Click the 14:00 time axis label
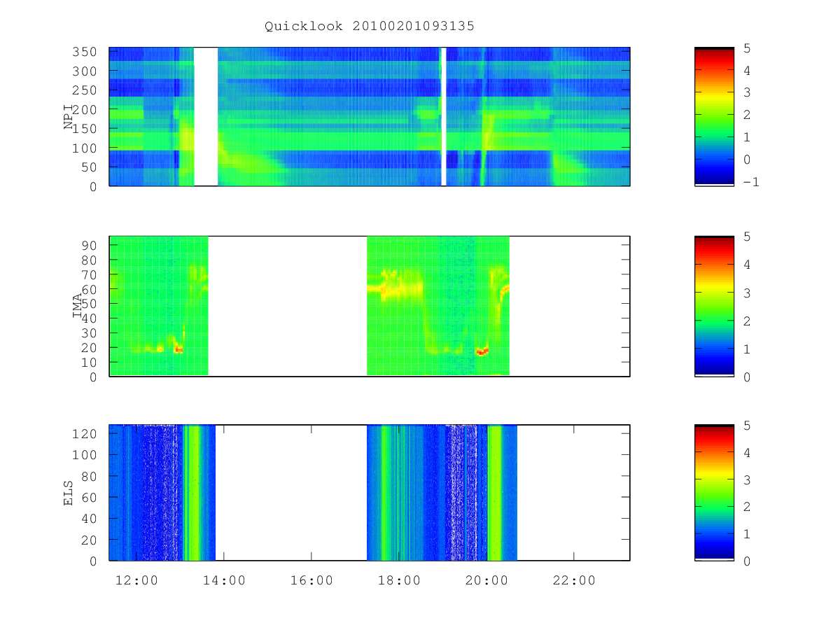This screenshot has width=840, height=630. [x=223, y=580]
